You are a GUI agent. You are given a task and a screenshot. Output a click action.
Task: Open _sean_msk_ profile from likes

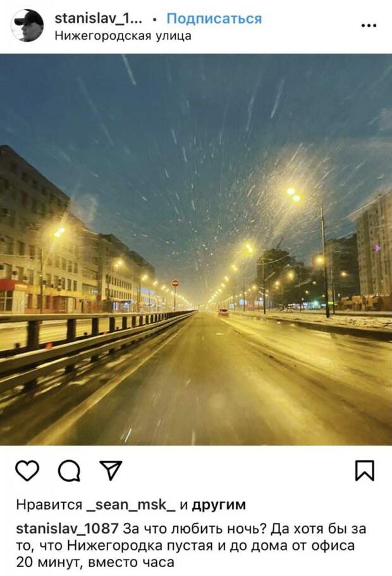coord(131,504)
